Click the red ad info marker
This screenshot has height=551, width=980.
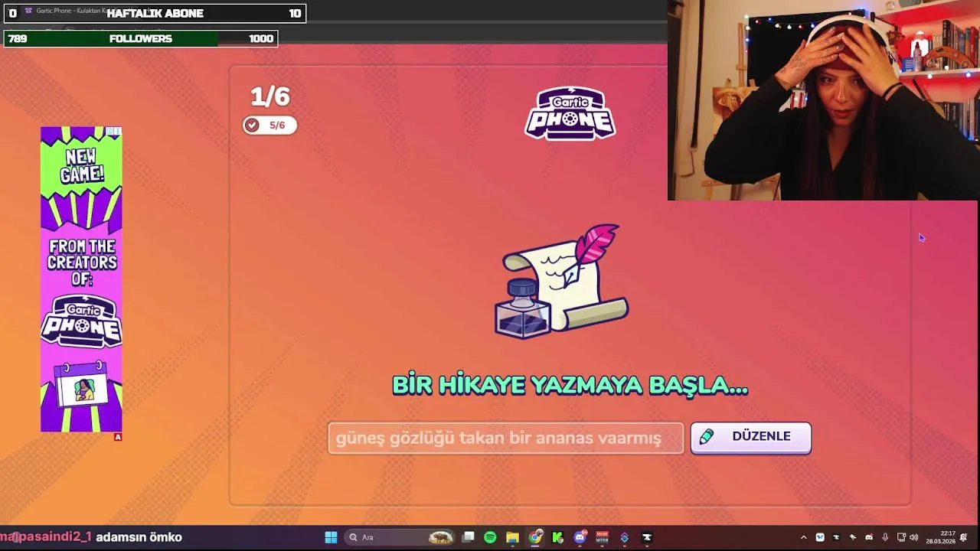click(118, 437)
